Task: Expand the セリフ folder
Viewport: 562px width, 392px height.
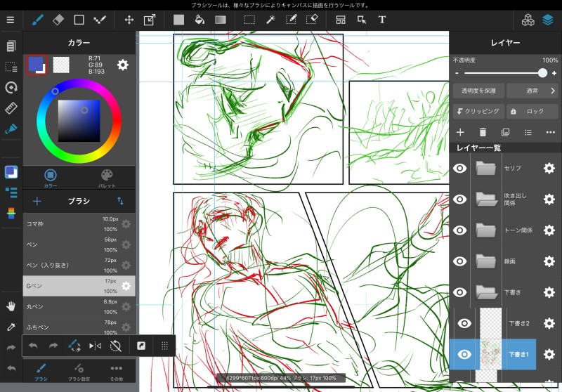Action: pos(486,168)
